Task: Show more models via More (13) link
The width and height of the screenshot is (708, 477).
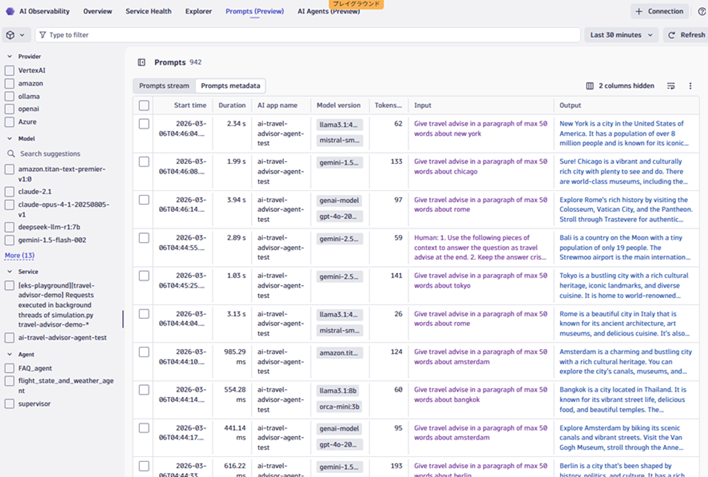Action: click(x=19, y=256)
